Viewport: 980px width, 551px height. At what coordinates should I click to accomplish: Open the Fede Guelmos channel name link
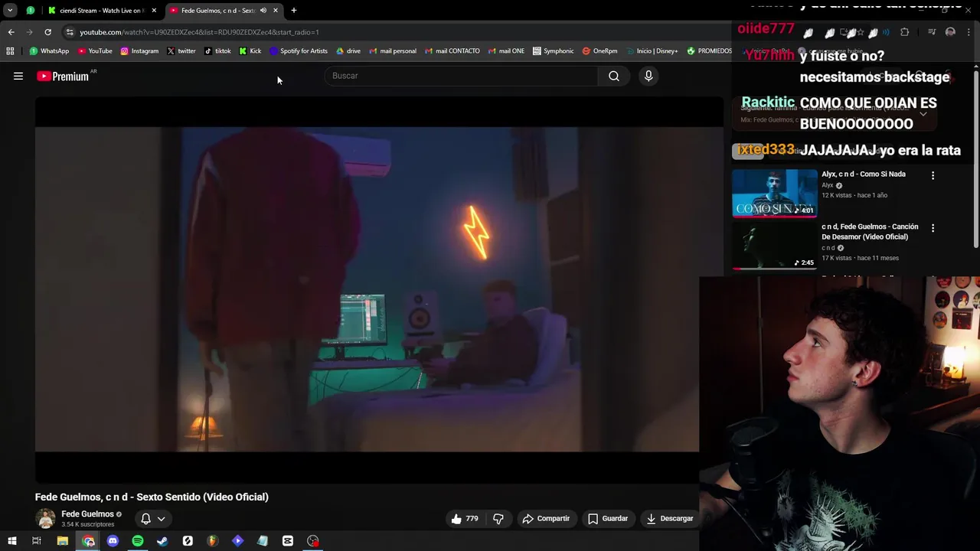click(x=87, y=514)
